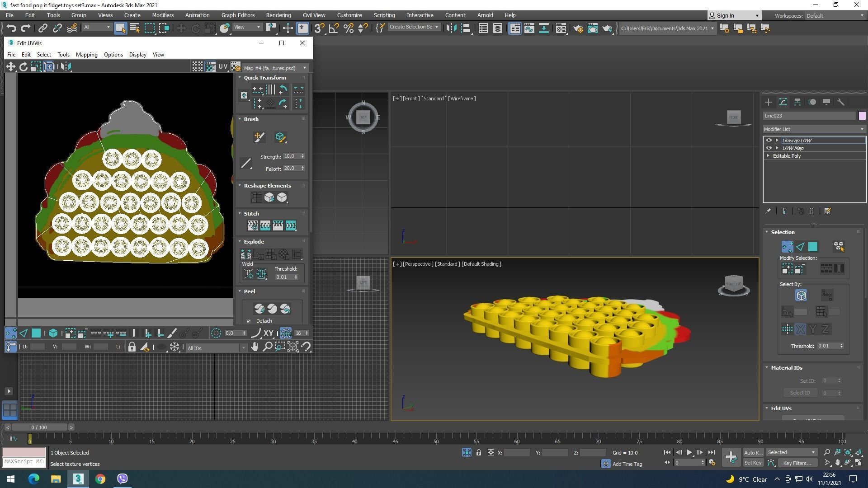868x488 pixels.
Task: Open the Modifier List dropdown
Action: (x=814, y=129)
